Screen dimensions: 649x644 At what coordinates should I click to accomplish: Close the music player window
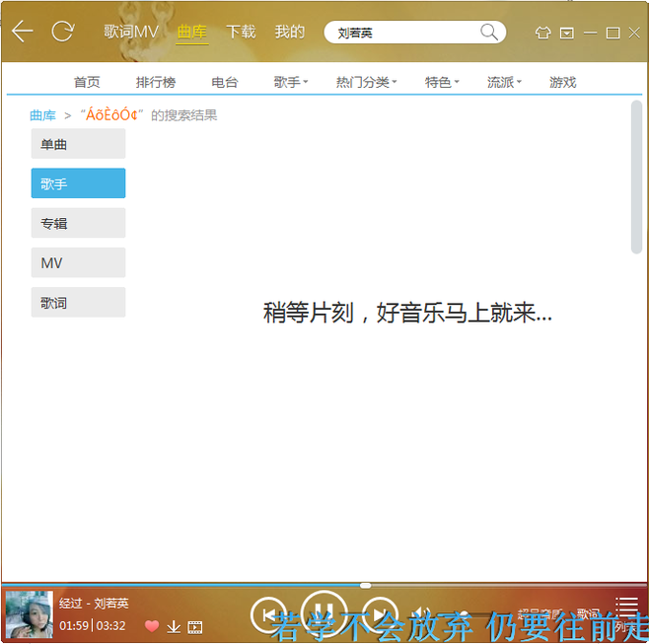click(x=634, y=33)
